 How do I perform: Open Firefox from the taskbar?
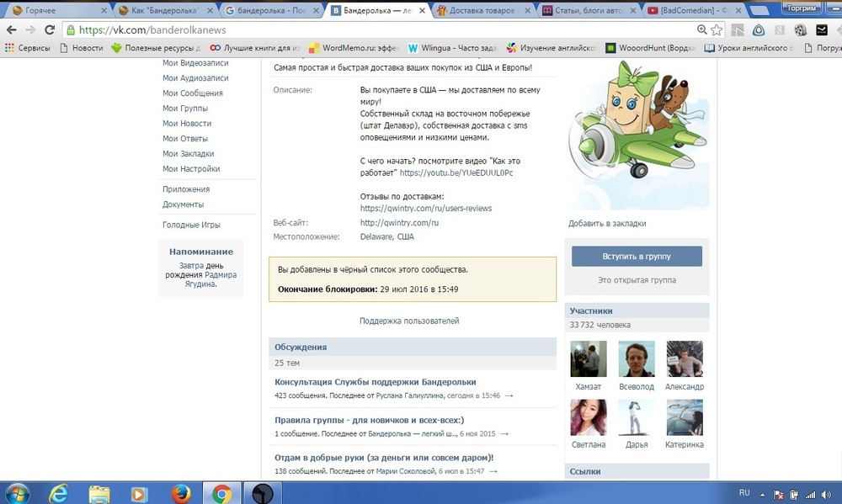click(180, 492)
